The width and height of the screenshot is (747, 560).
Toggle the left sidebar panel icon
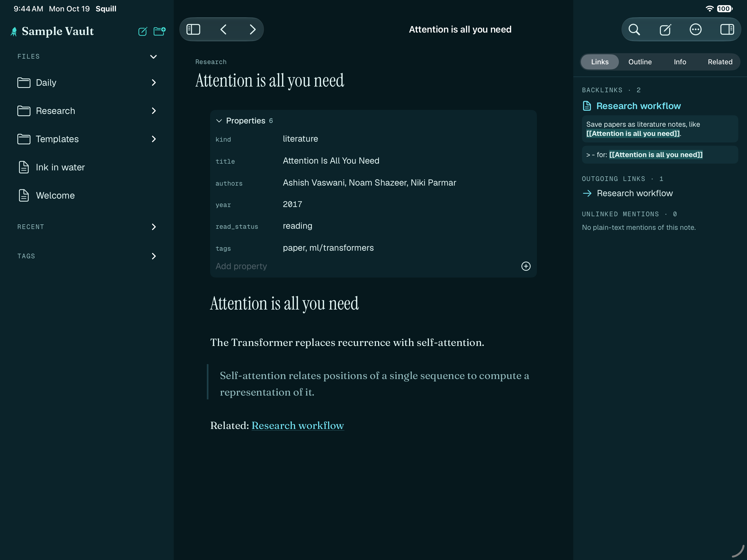click(194, 29)
